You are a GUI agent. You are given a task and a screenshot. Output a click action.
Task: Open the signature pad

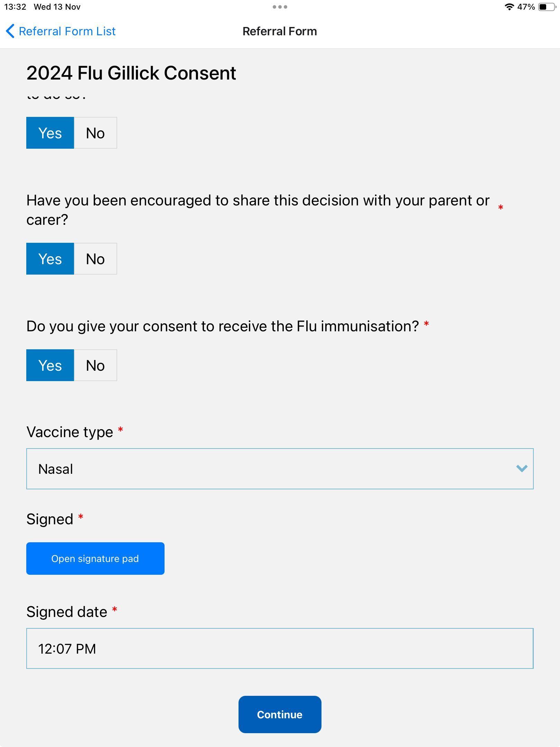point(95,559)
